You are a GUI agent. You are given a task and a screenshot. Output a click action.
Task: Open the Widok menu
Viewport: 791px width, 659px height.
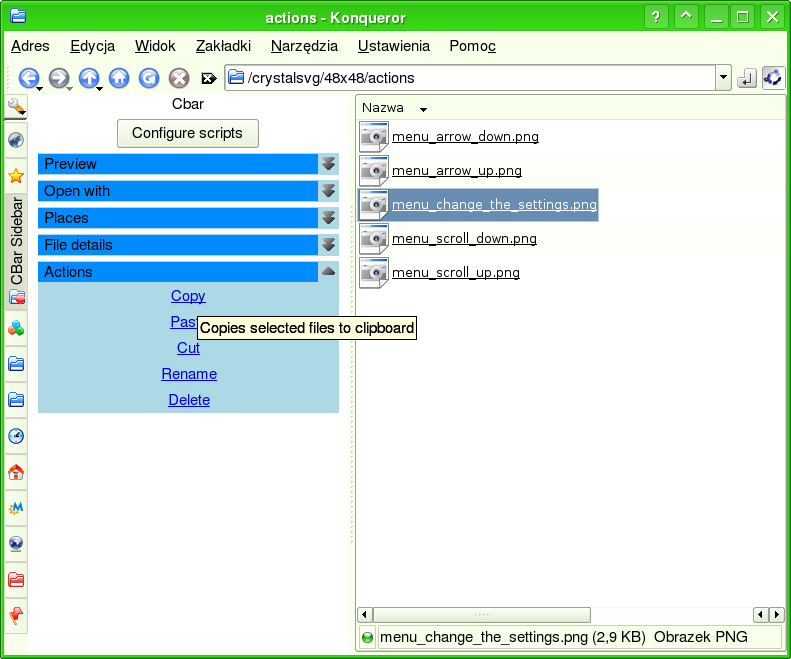coord(155,46)
